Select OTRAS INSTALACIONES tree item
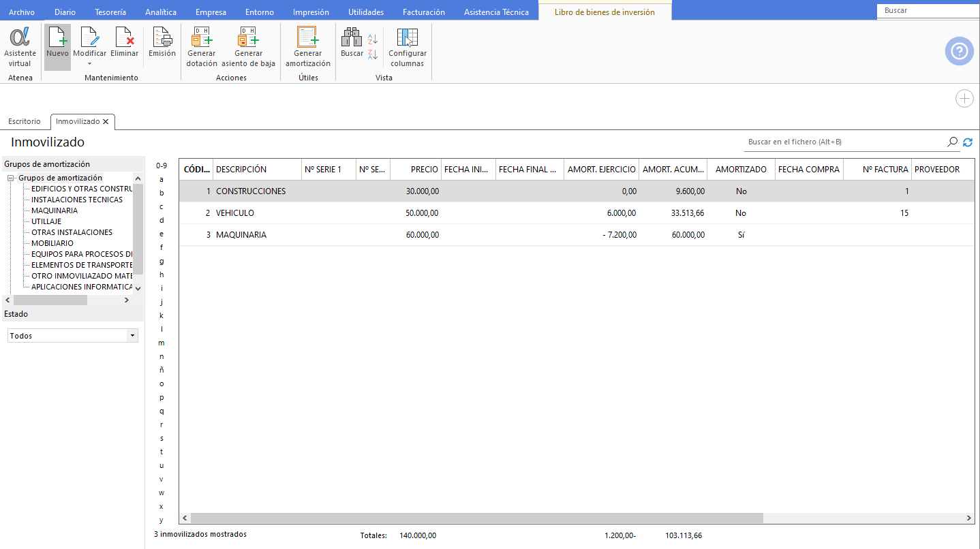This screenshot has height=549, width=980. coord(72,232)
